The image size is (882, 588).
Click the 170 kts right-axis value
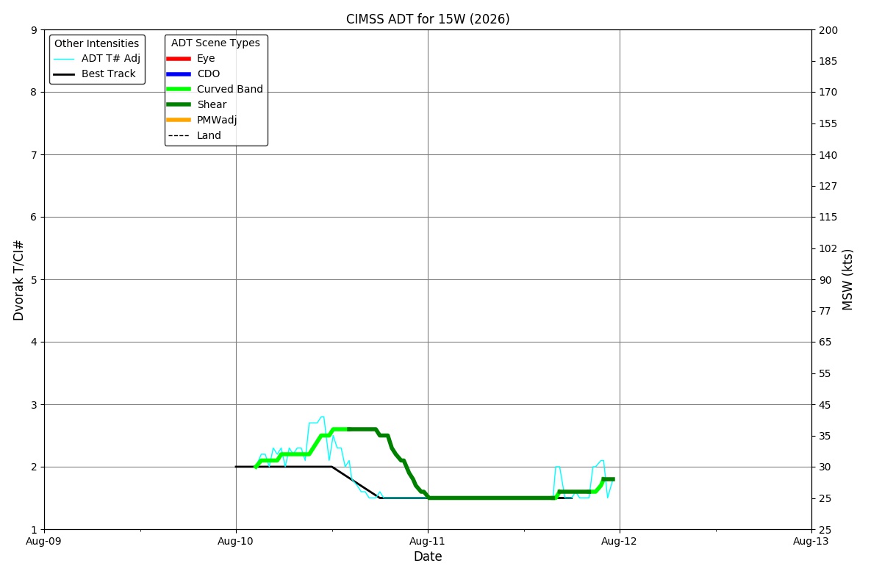click(x=828, y=93)
